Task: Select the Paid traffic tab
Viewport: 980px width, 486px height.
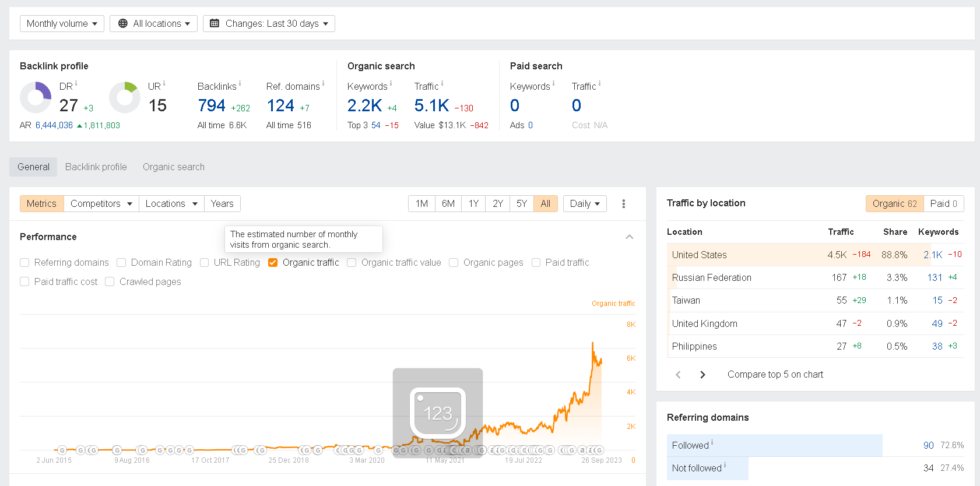Action: click(x=943, y=203)
